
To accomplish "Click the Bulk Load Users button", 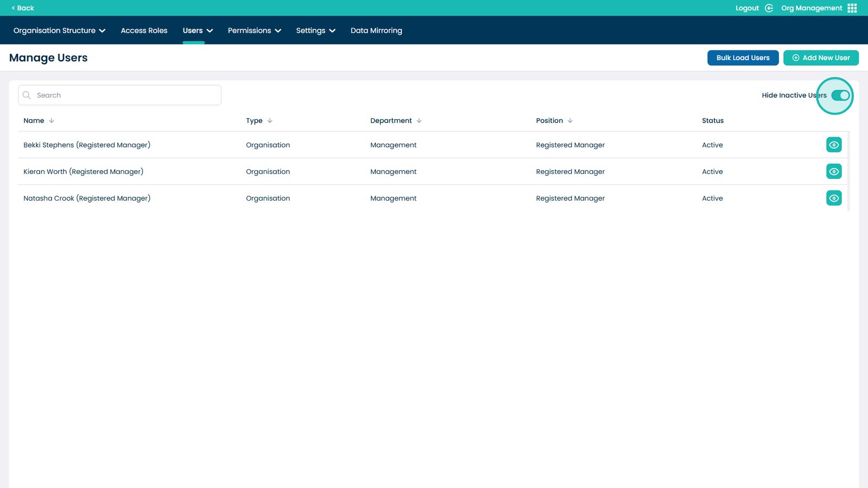I will tap(743, 58).
